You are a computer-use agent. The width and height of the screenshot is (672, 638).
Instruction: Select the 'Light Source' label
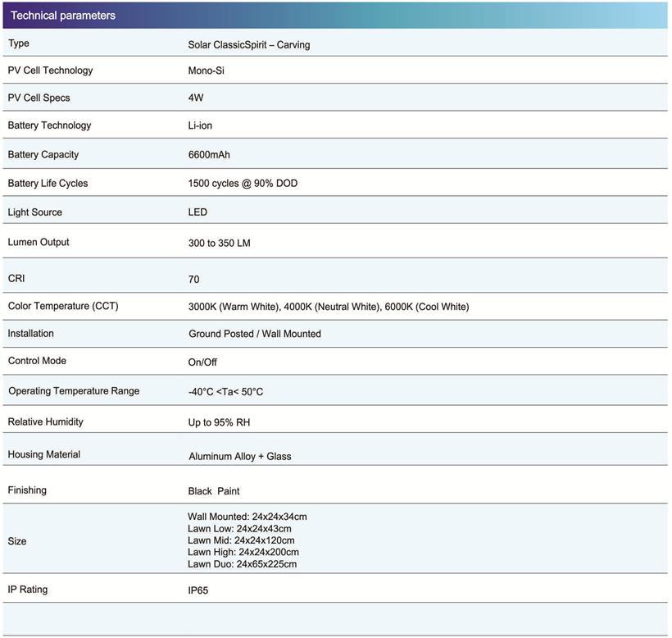pos(35,212)
